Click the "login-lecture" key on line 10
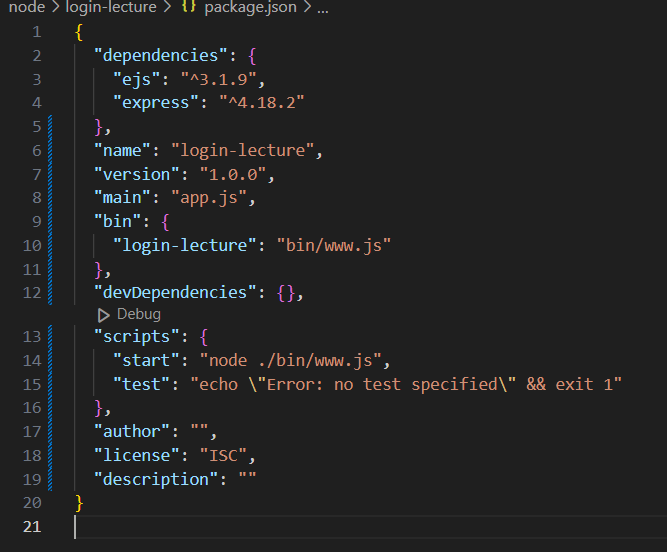This screenshot has width=667, height=552. (x=185, y=245)
